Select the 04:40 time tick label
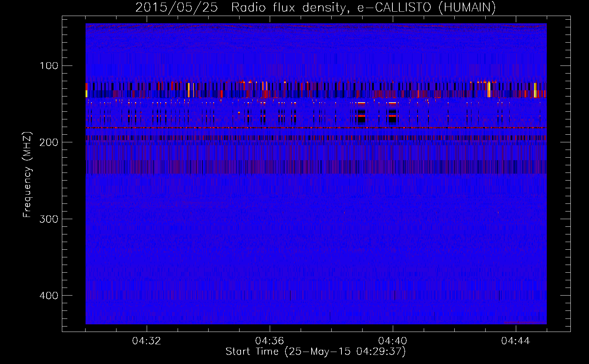589x364 pixels. click(393, 341)
